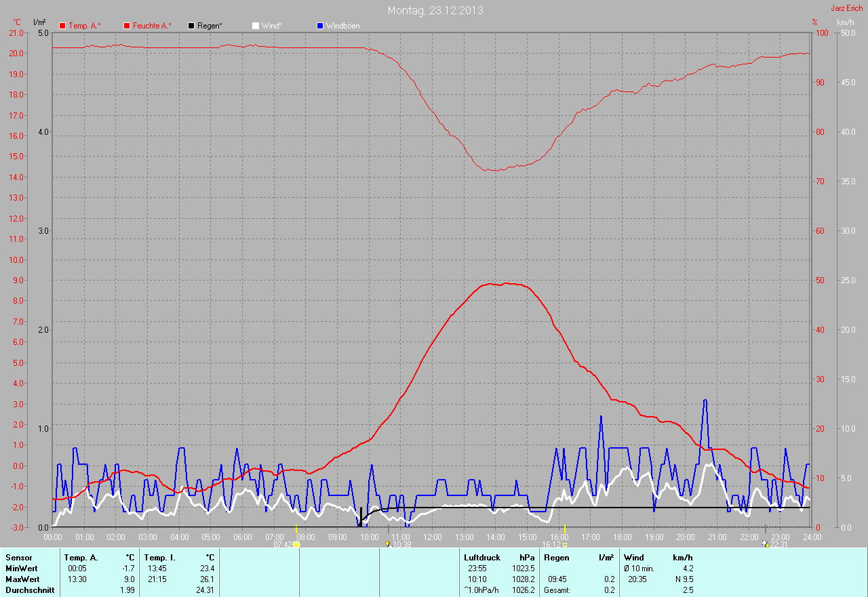The image size is (868, 597).
Task: Click the sunset icon at 16:12
Action: coord(564,544)
